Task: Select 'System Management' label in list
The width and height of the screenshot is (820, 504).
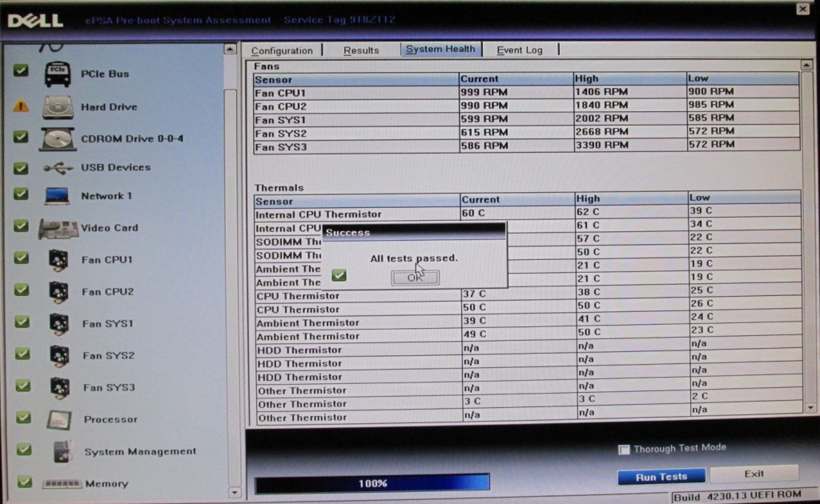Action: tap(140, 451)
